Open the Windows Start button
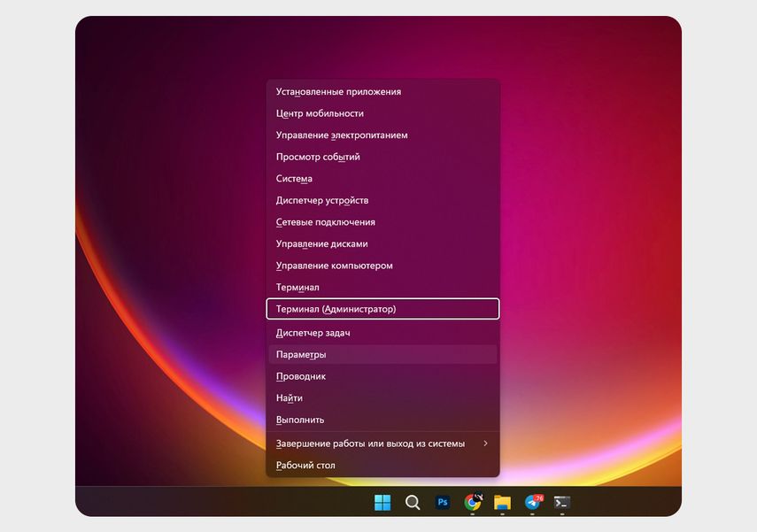 pyautogui.click(x=382, y=503)
